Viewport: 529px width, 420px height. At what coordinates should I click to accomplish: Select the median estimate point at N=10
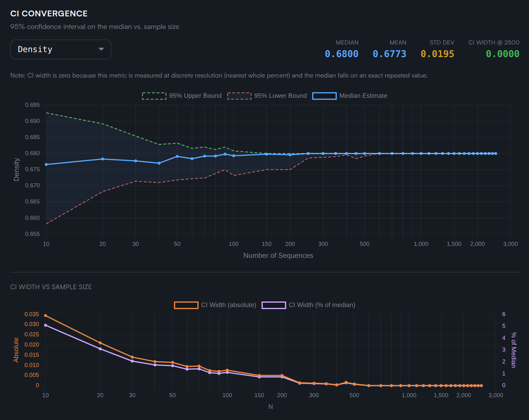(x=46, y=164)
